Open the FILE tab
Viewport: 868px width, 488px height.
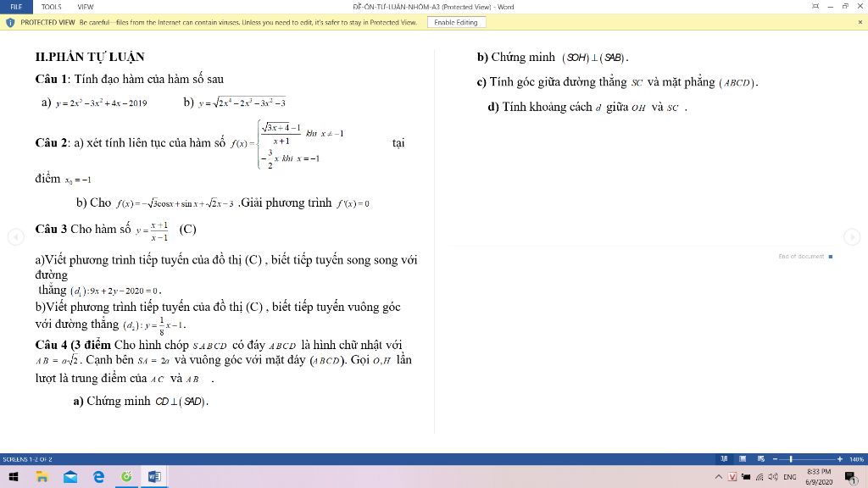(x=16, y=7)
